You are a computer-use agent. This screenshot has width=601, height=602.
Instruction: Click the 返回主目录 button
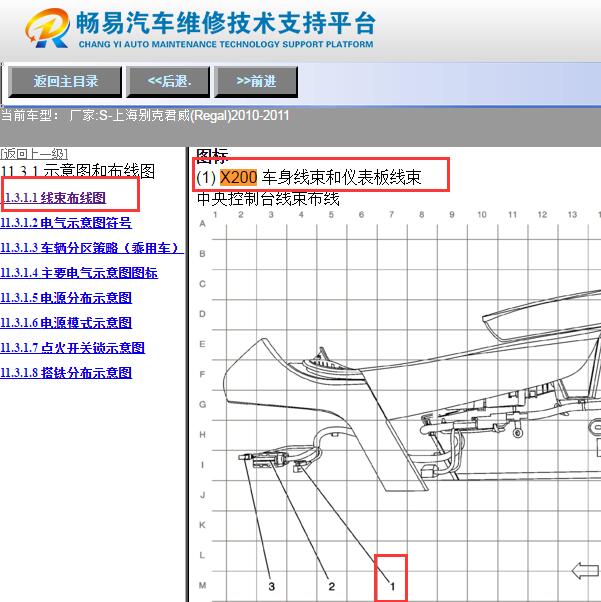pos(65,81)
